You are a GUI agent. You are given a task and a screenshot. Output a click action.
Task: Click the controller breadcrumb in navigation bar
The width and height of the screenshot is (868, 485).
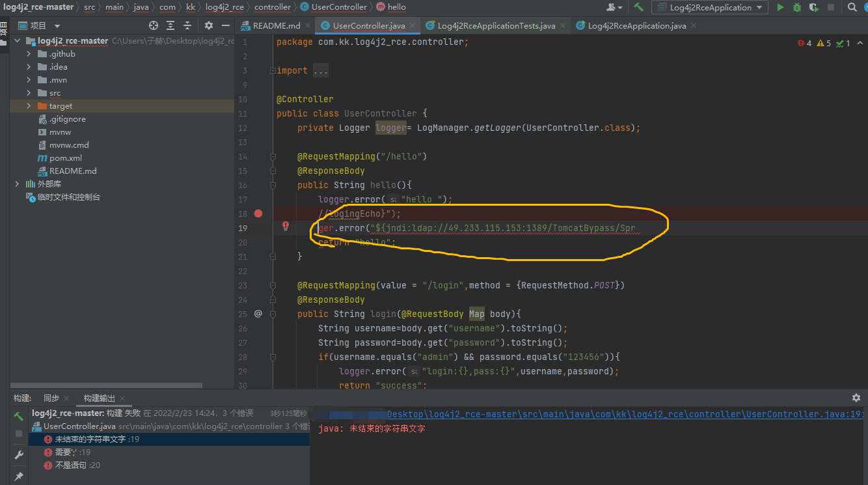(273, 7)
